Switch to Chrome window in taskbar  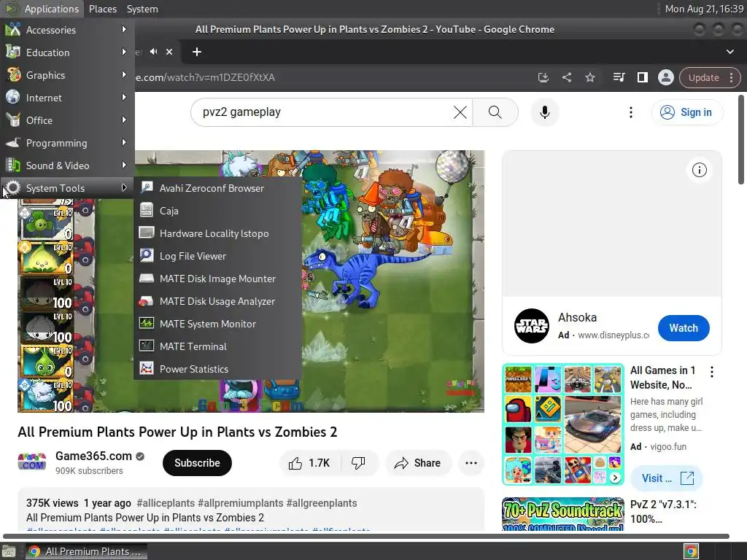coord(86,551)
